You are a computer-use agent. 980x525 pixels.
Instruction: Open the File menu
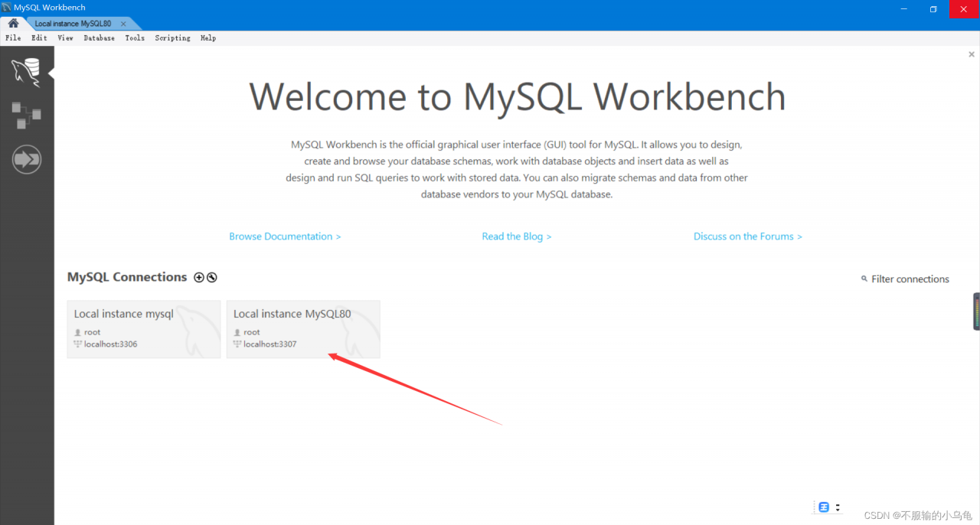13,37
